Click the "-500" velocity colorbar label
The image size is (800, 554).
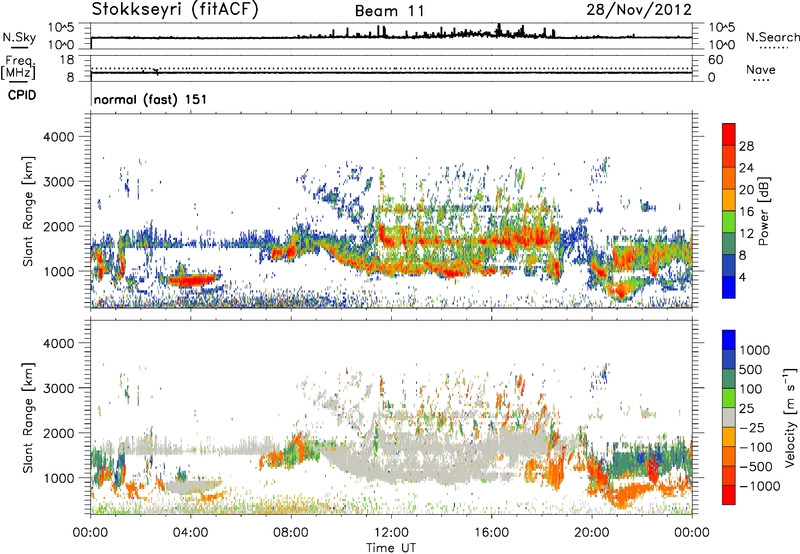755,467
